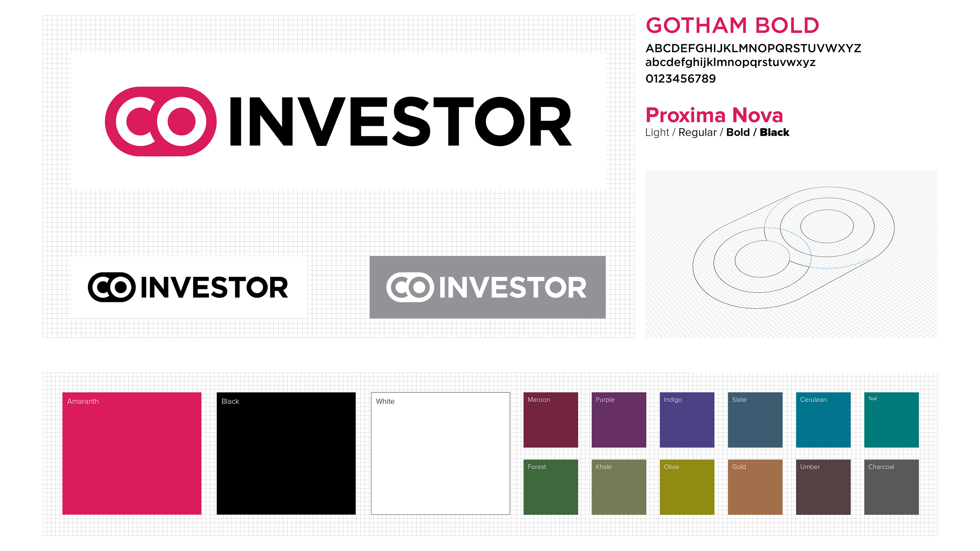
Task: Select the Amaranth color swatch
Action: click(x=132, y=453)
